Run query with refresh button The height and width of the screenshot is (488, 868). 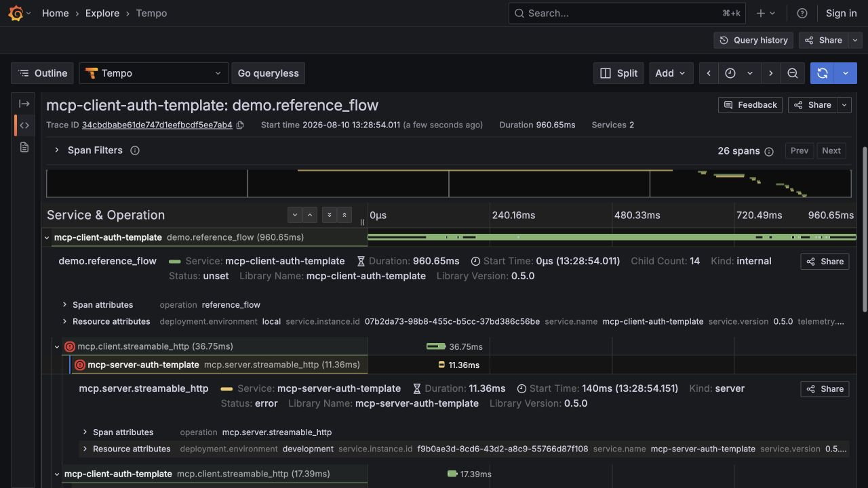(x=823, y=73)
